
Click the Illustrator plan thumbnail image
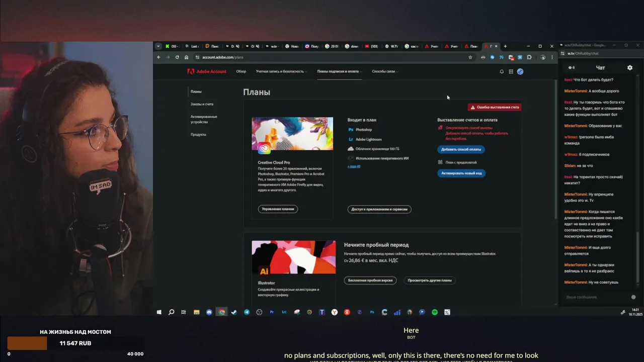point(294,257)
